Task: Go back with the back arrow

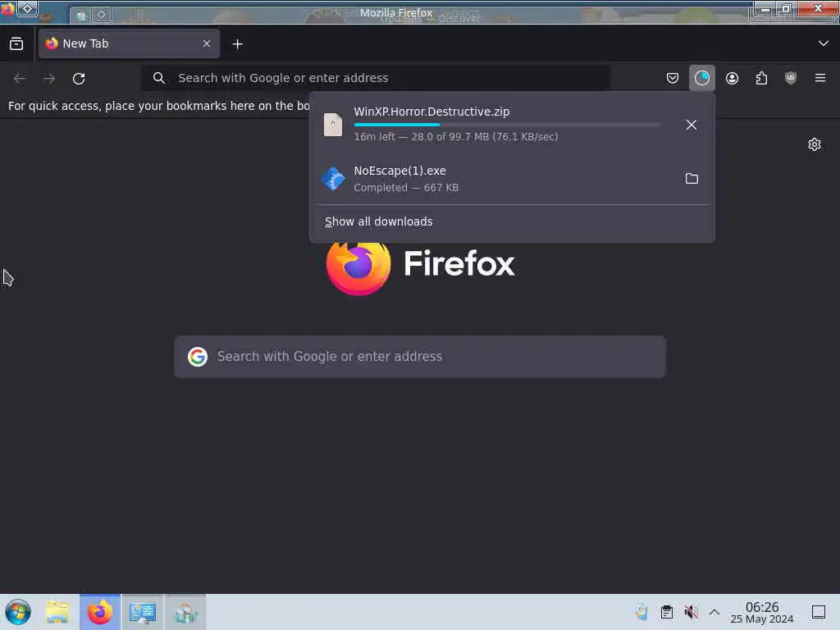Action: (20, 78)
